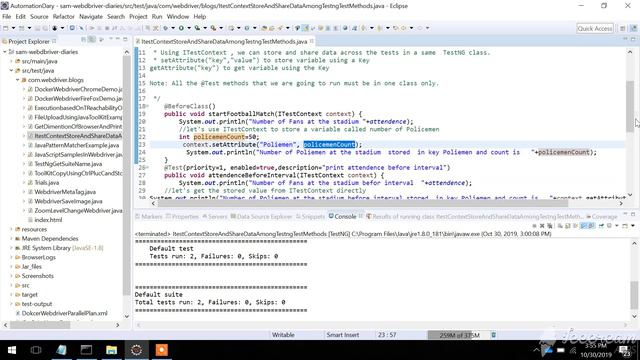This screenshot has height=360, width=640.
Task: Click the editor horizontal scrollbar
Action: tap(362, 203)
